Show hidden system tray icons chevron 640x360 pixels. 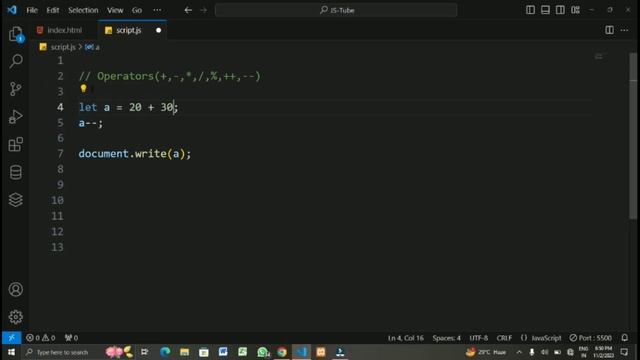tap(519, 352)
